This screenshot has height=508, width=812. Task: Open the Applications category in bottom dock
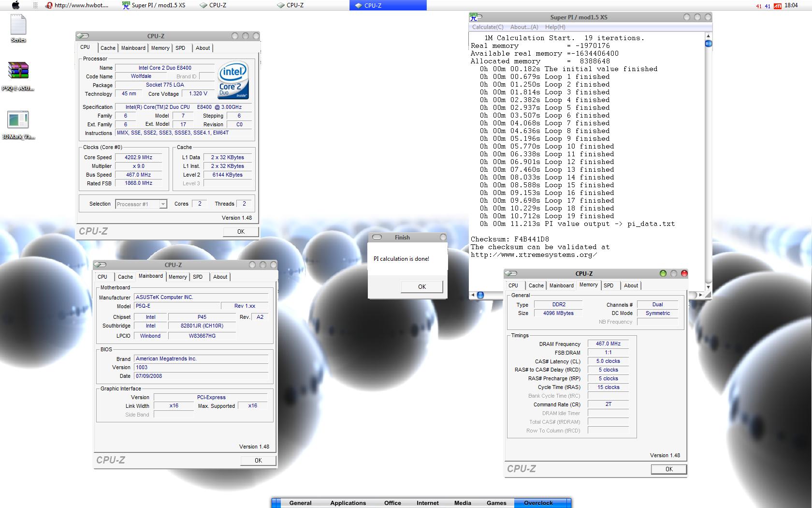click(x=348, y=503)
